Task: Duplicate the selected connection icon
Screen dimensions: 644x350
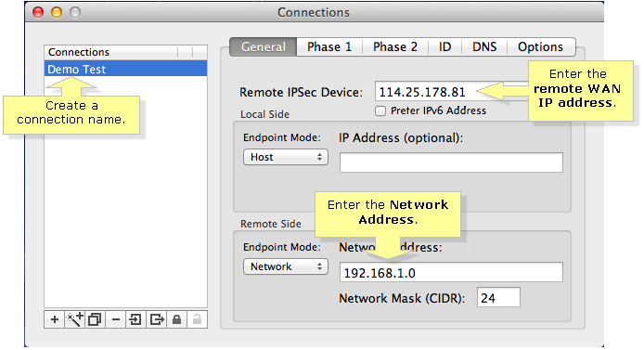Action: [x=95, y=319]
